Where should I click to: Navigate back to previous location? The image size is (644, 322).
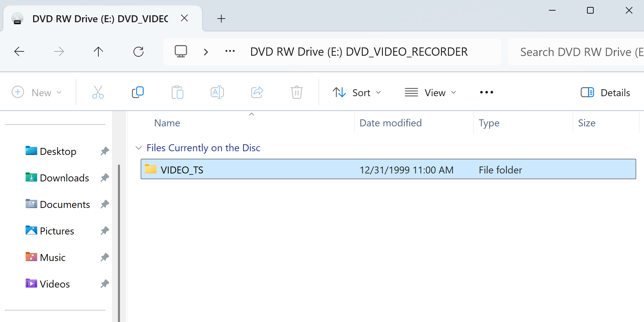19,52
